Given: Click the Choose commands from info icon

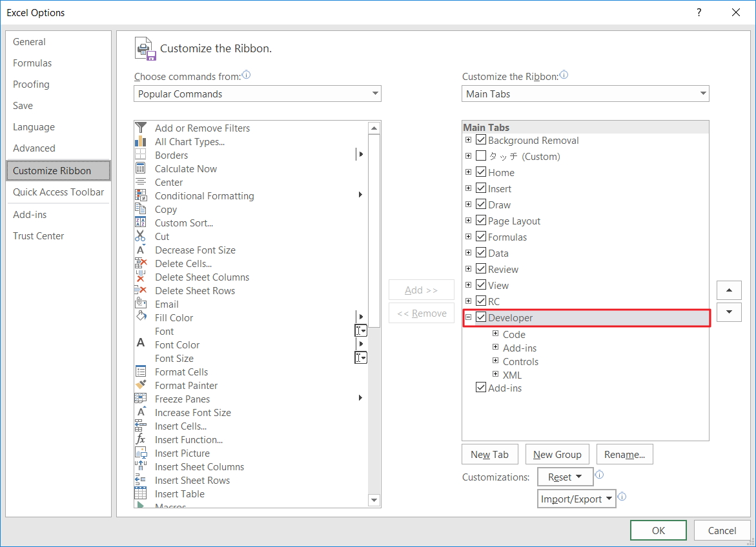Looking at the screenshot, I should [247, 75].
